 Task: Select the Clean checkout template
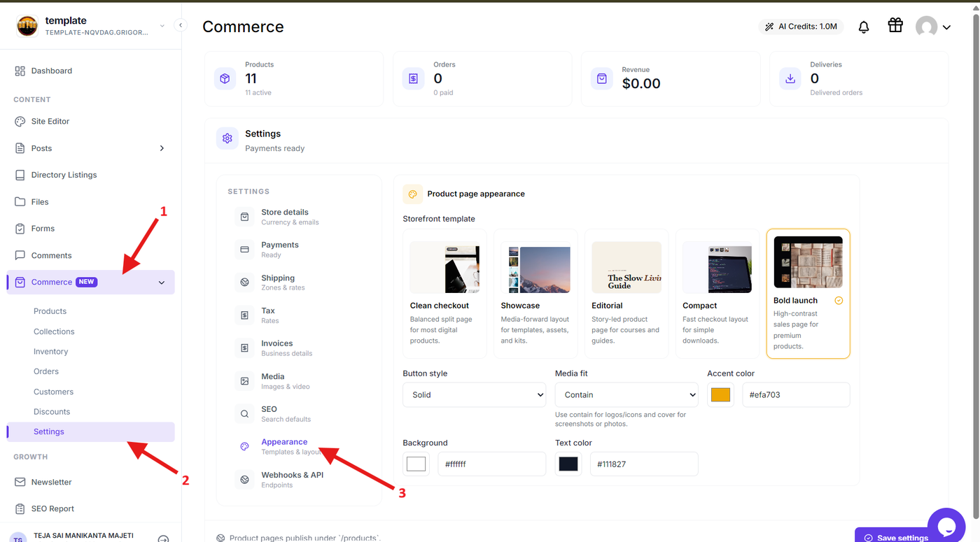(x=444, y=294)
